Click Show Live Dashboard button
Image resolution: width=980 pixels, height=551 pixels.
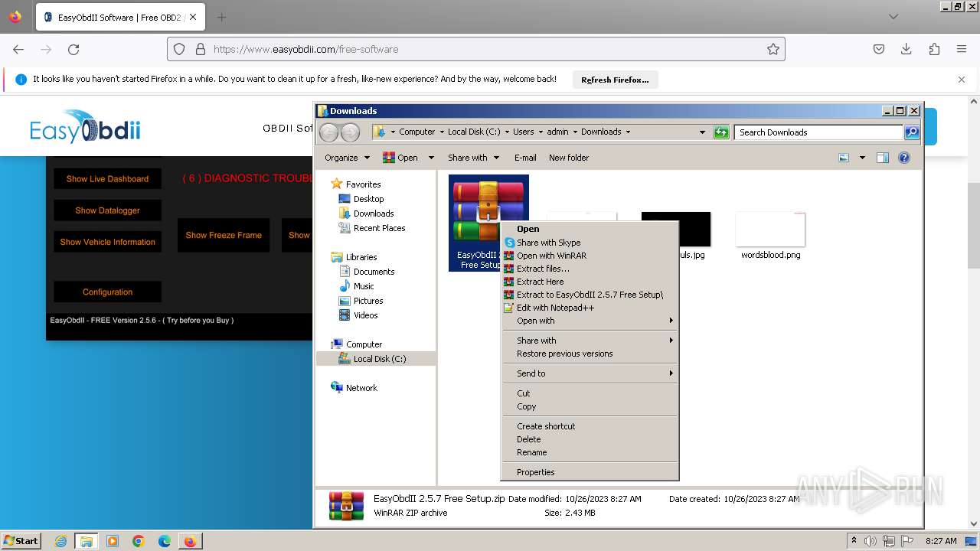pyautogui.click(x=107, y=179)
